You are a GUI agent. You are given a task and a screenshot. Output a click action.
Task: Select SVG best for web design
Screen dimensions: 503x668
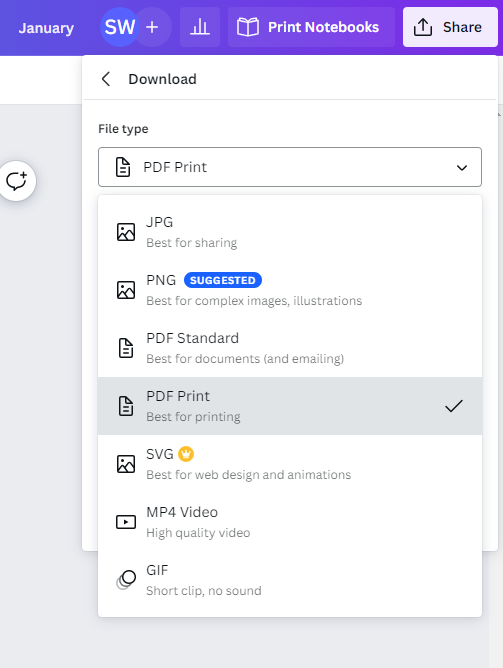click(290, 464)
